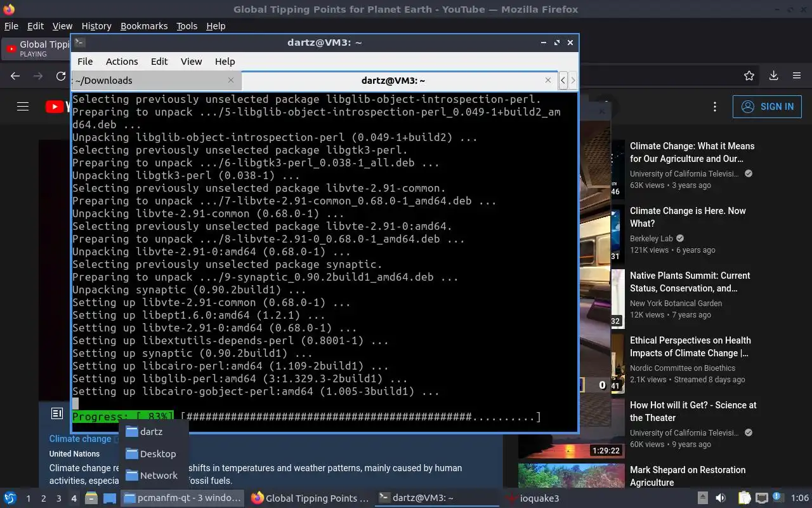Reload the page in Firefox

coord(61,76)
